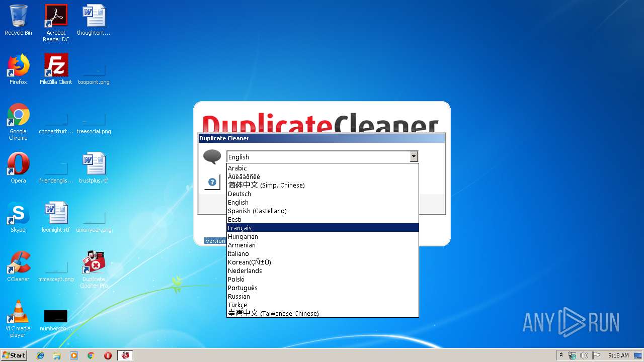The width and height of the screenshot is (644, 362).
Task: Open the Start menu
Action: coord(14,355)
